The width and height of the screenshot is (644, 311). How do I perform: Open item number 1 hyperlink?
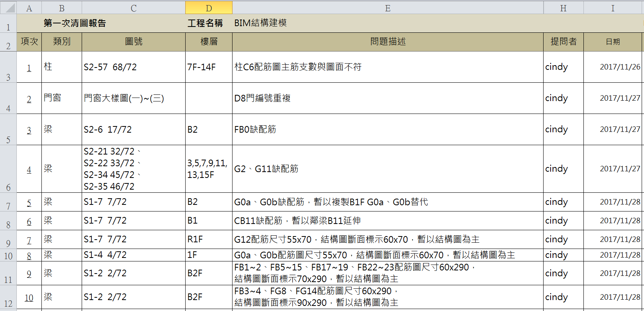coord(29,68)
